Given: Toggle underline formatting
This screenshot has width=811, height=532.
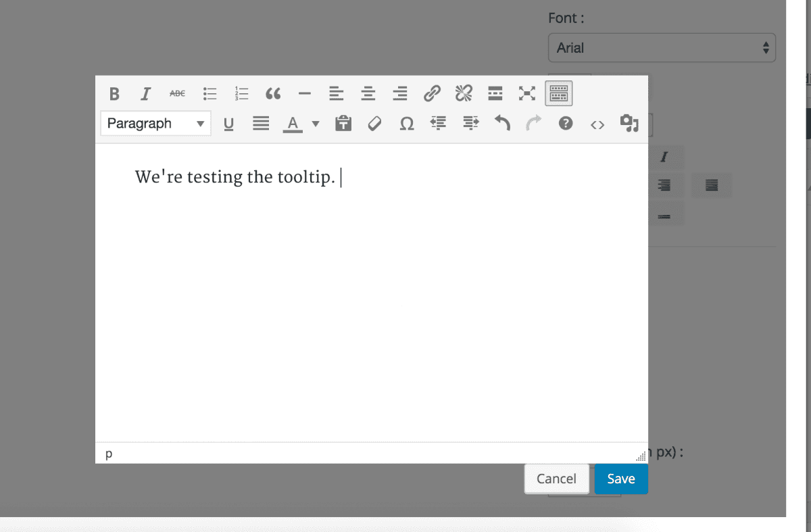Looking at the screenshot, I should [x=228, y=124].
